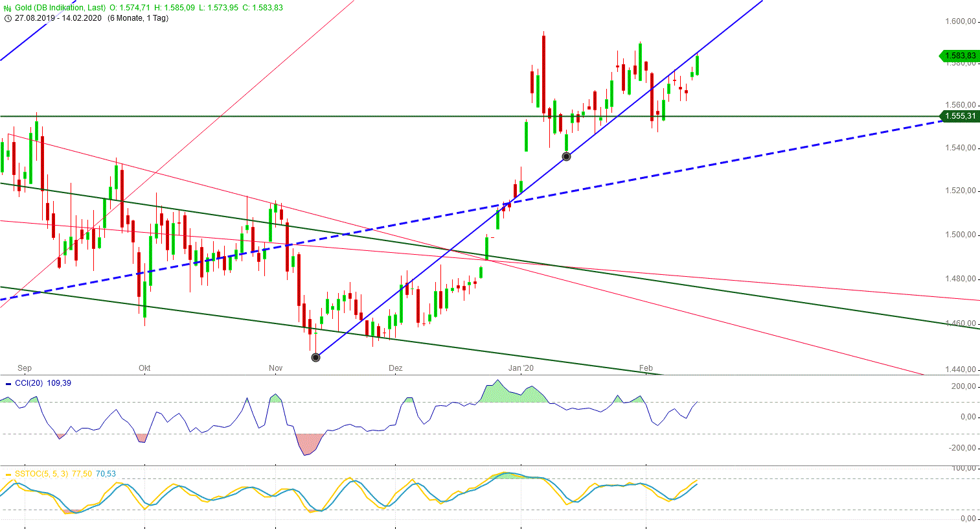The height and width of the screenshot is (529, 980).
Task: Click the date range '27.08.2019 - 14.02.2020'
Action: point(59,18)
